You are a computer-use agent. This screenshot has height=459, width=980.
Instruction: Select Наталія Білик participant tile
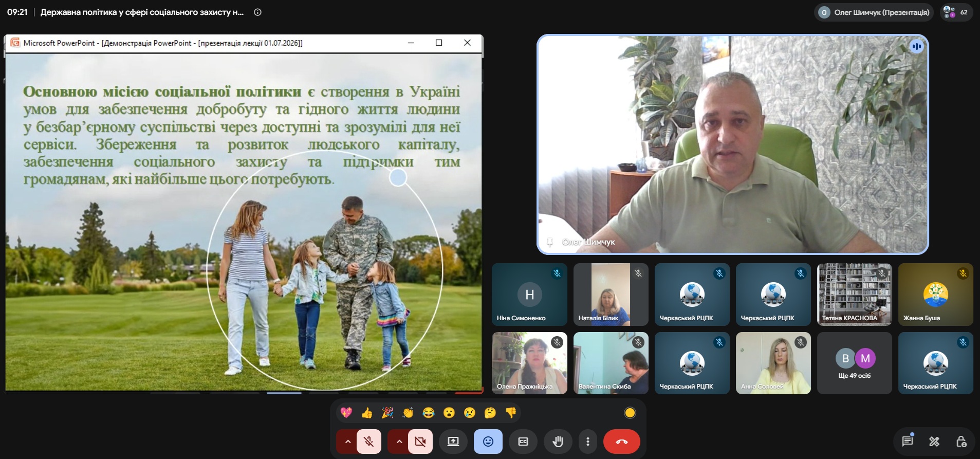[611, 295]
